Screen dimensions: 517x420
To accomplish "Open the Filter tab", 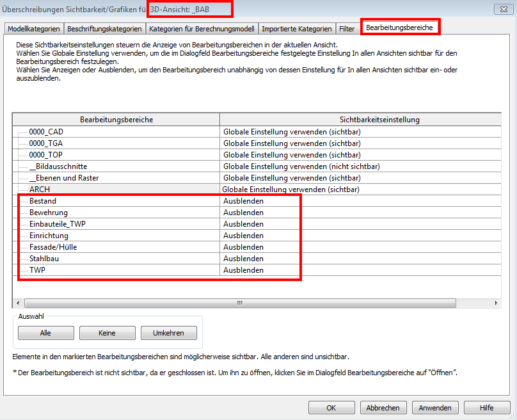I will (347, 29).
